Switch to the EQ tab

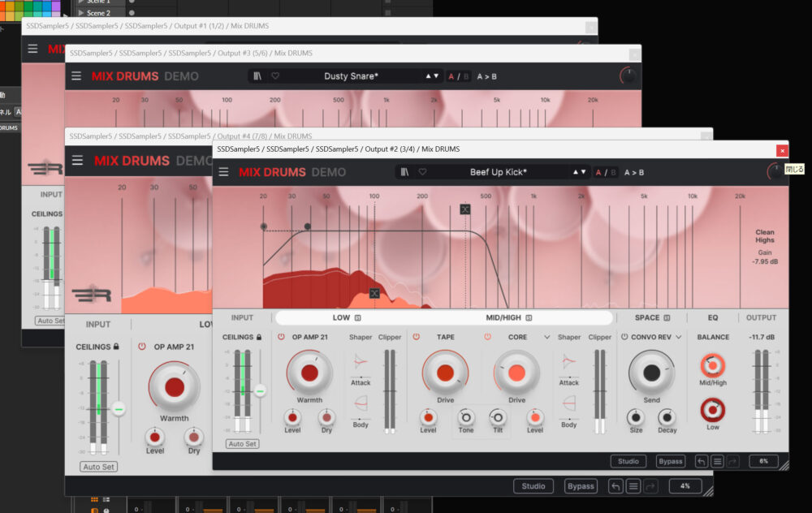click(x=713, y=317)
